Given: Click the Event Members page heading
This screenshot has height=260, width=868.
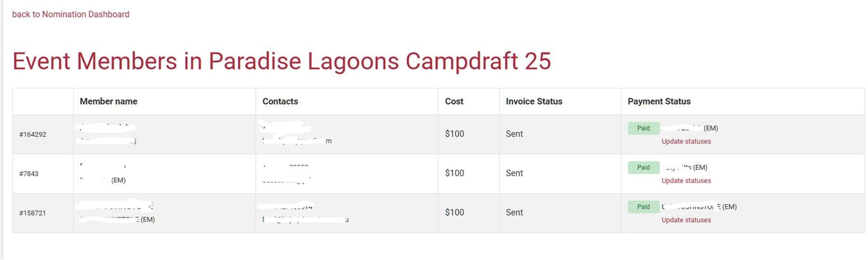Looking at the screenshot, I should tap(281, 61).
